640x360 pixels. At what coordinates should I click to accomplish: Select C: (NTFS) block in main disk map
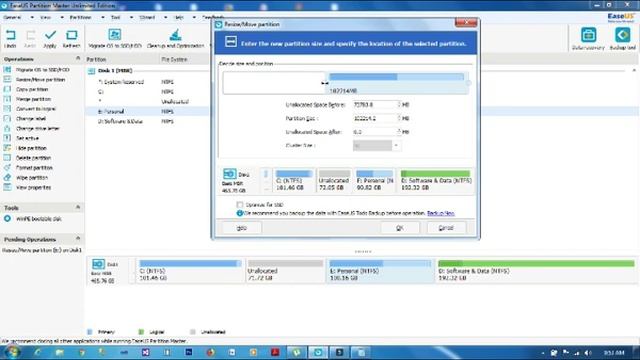[190, 271]
